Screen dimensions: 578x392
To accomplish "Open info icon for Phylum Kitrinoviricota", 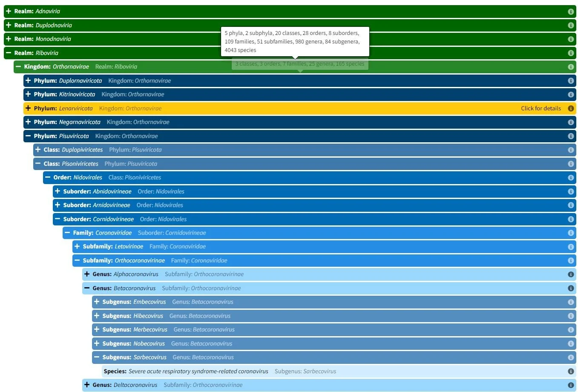I will pos(571,95).
